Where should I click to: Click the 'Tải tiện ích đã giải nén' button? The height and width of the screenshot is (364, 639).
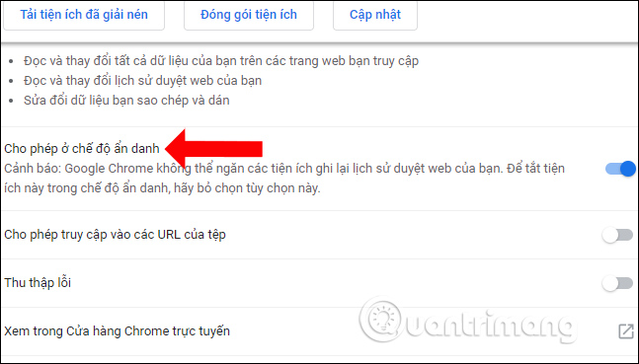point(84,15)
